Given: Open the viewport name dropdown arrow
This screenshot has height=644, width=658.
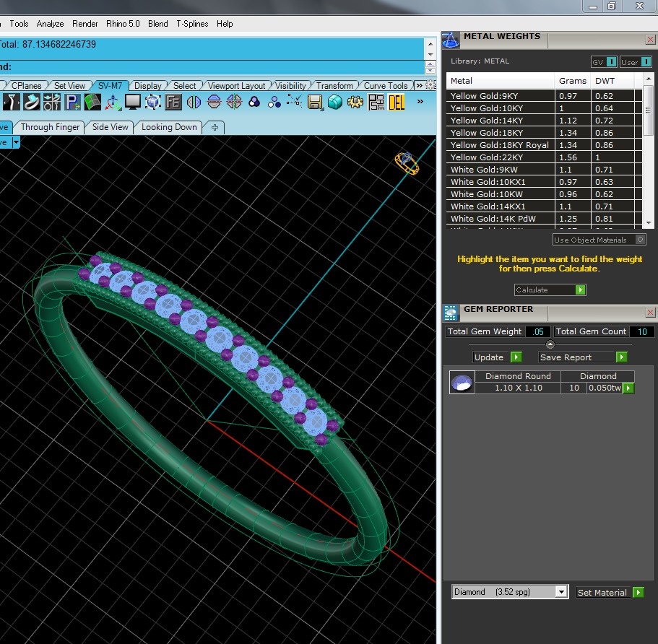Looking at the screenshot, I should (x=16, y=142).
